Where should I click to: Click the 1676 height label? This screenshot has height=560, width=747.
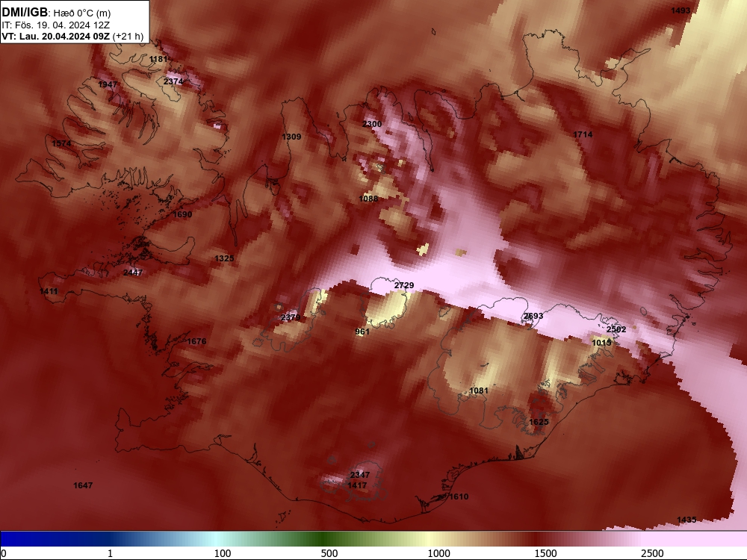pos(196,341)
